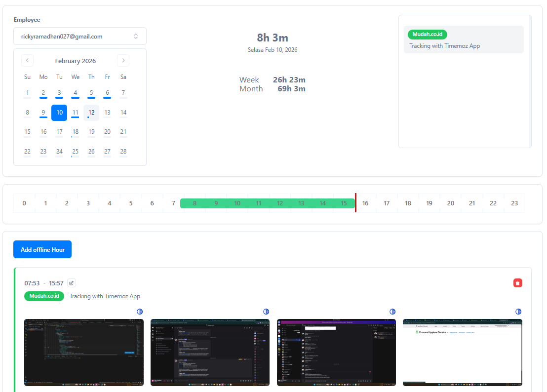Click the red current-time marker on timeline
The height and width of the screenshot is (392, 547).
[355, 202]
